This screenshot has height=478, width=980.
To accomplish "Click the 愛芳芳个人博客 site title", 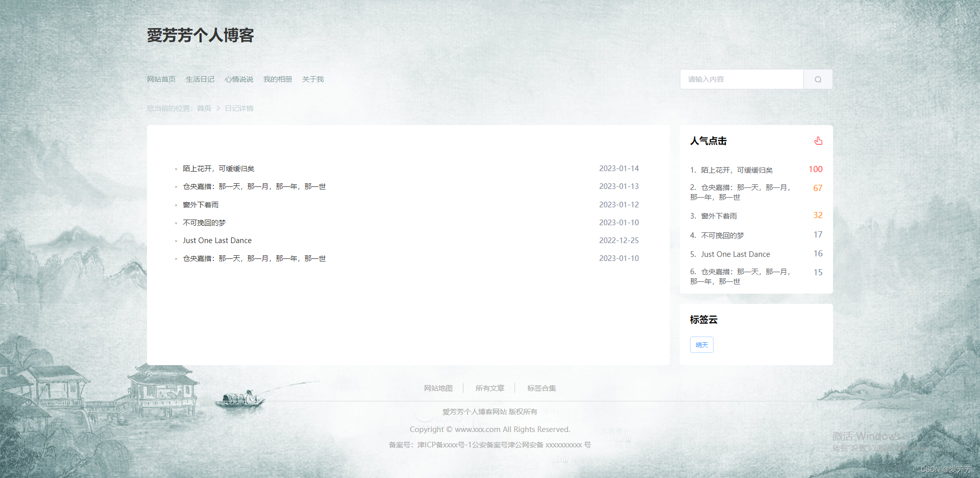I will pyautogui.click(x=201, y=35).
